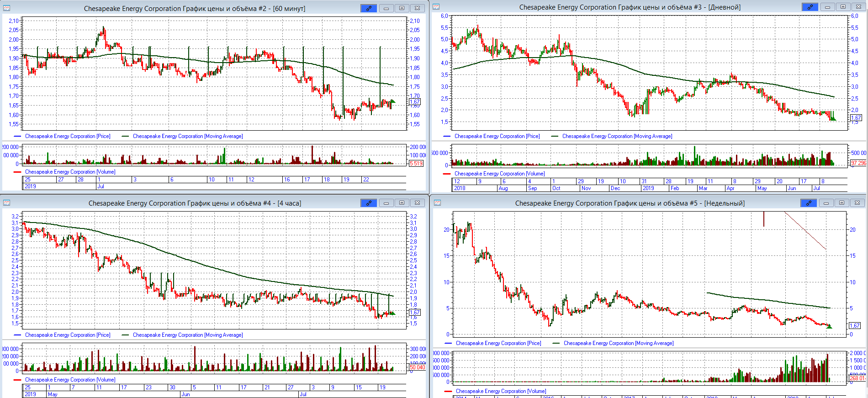Select Volume legend label in 4-hour chart
Image resolution: width=868 pixels, height=398 pixels.
click(x=70, y=380)
